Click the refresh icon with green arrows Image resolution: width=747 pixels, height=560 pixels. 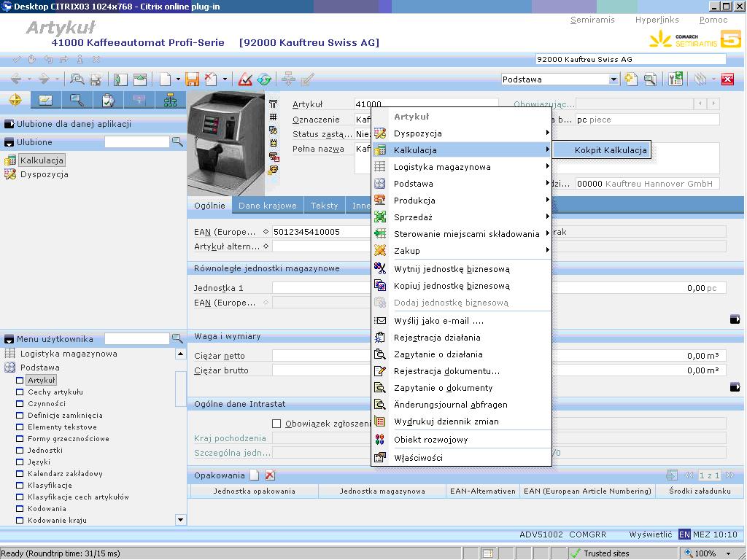[264, 79]
